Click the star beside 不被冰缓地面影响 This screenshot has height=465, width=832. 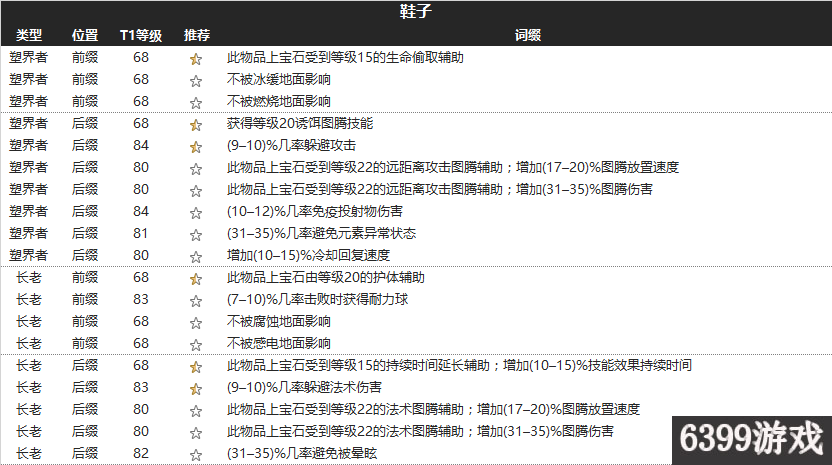click(196, 81)
